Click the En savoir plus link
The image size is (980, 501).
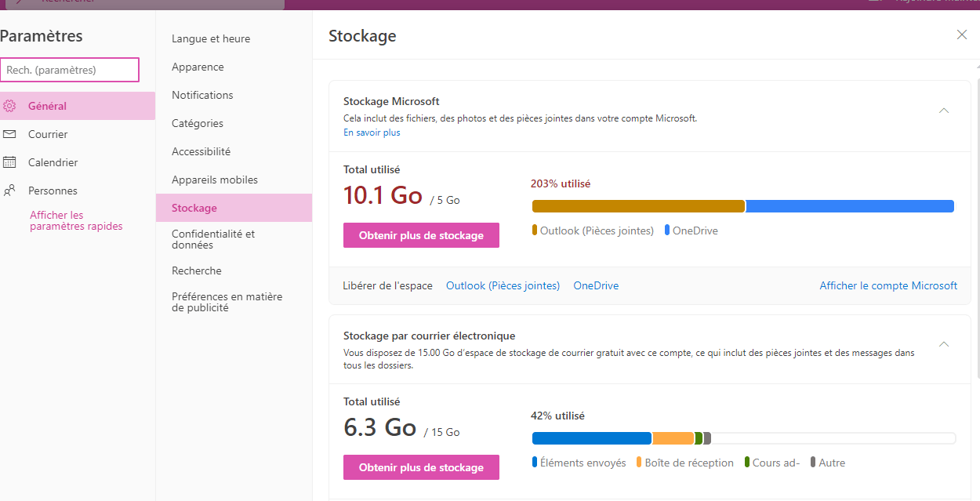pyautogui.click(x=372, y=133)
